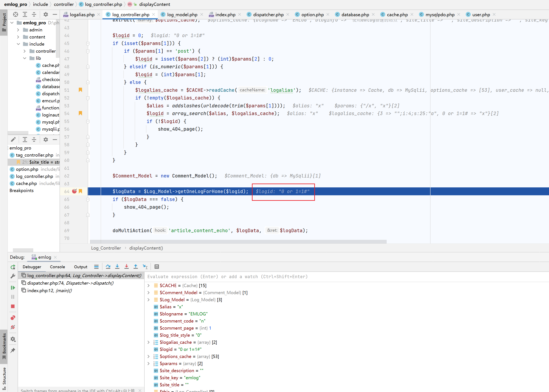Stop the debug session with the red square
Screen dimensions: 549x392
pyautogui.click(x=13, y=306)
